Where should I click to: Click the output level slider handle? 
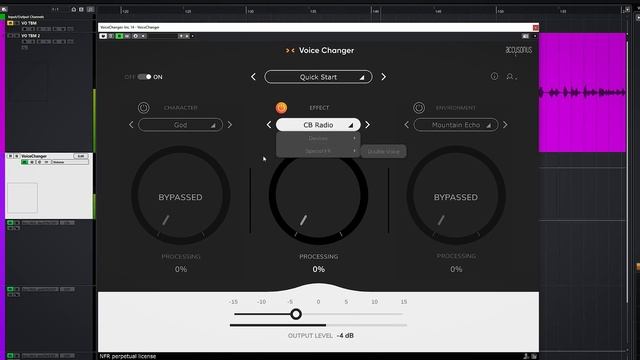click(x=296, y=314)
